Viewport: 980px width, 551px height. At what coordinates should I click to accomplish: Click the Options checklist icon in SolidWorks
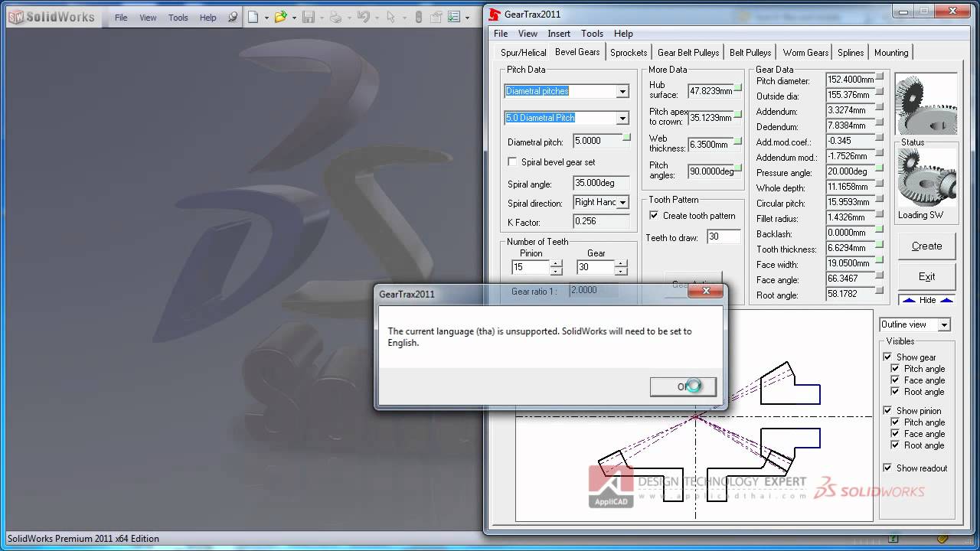454,17
